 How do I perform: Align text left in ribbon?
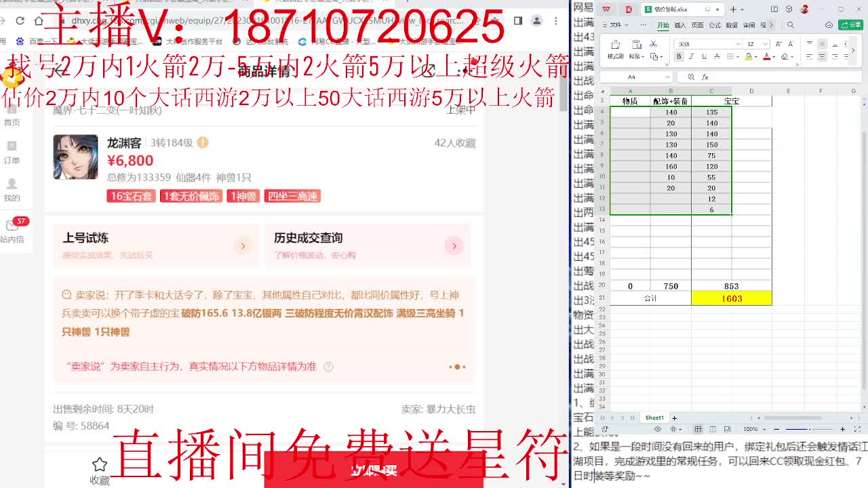pos(809,56)
